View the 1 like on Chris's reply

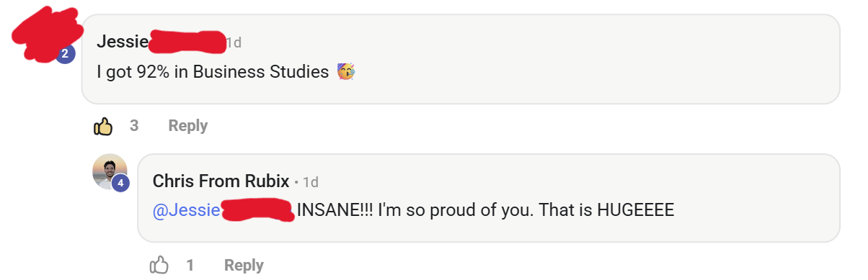coord(190,265)
